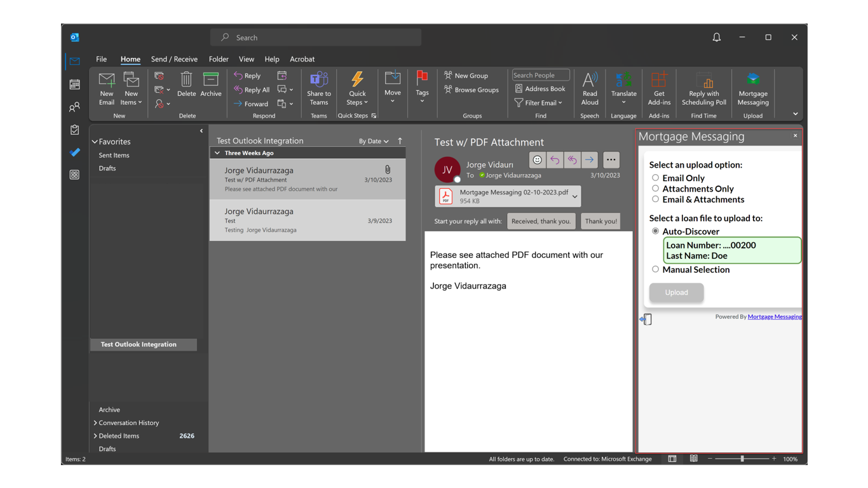Click Forward in the ribbon
Viewport: 868px width, 488px height.
point(251,104)
